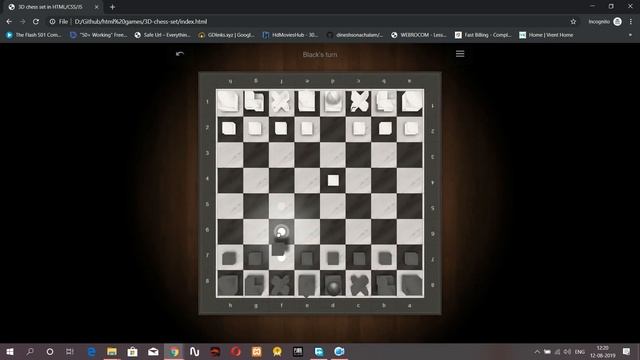Image resolution: width=640 pixels, height=360 pixels.
Task: Focus the address bar with index.html URL
Action: pyautogui.click(x=306, y=21)
